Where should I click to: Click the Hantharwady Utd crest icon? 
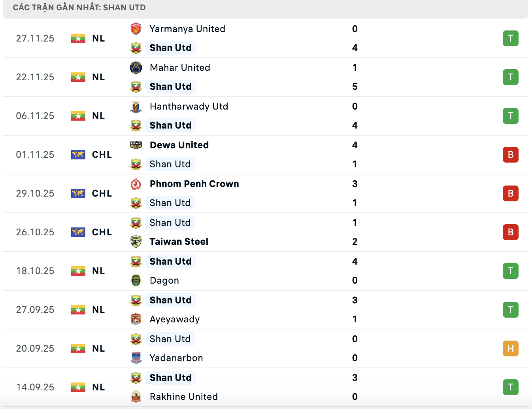pyautogui.click(x=136, y=106)
